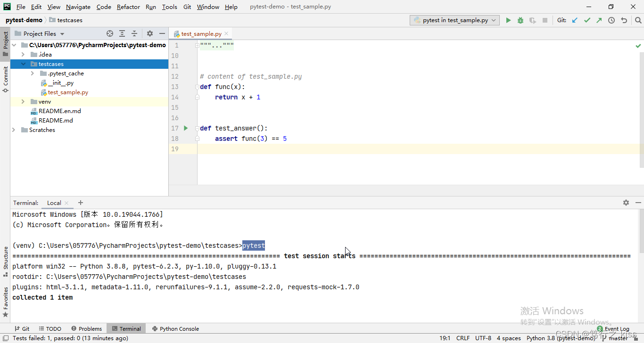Open the Refactor menu
The width and height of the screenshot is (644, 343).
[x=128, y=7]
